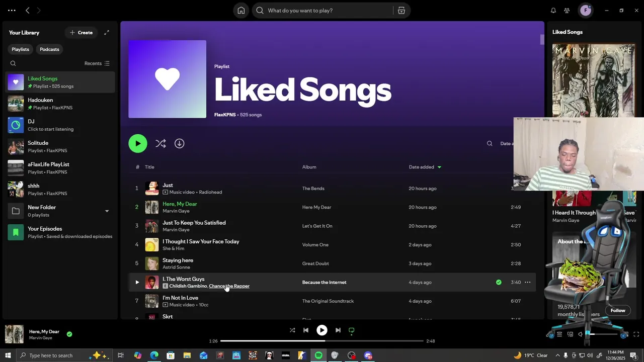The height and width of the screenshot is (362, 644).
Task: Toggle the Playlists filter chip
Action: pos(21,49)
